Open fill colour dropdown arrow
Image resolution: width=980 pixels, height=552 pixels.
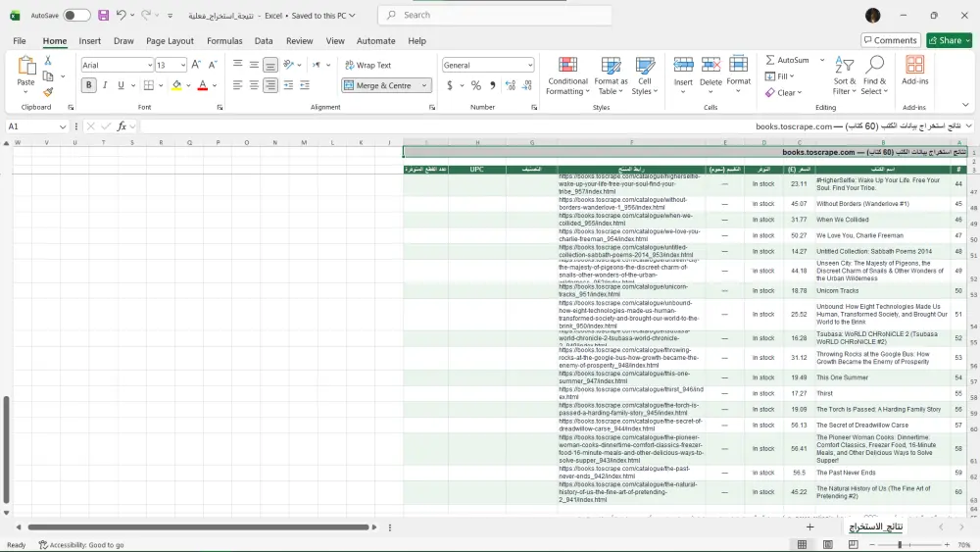pyautogui.click(x=188, y=85)
